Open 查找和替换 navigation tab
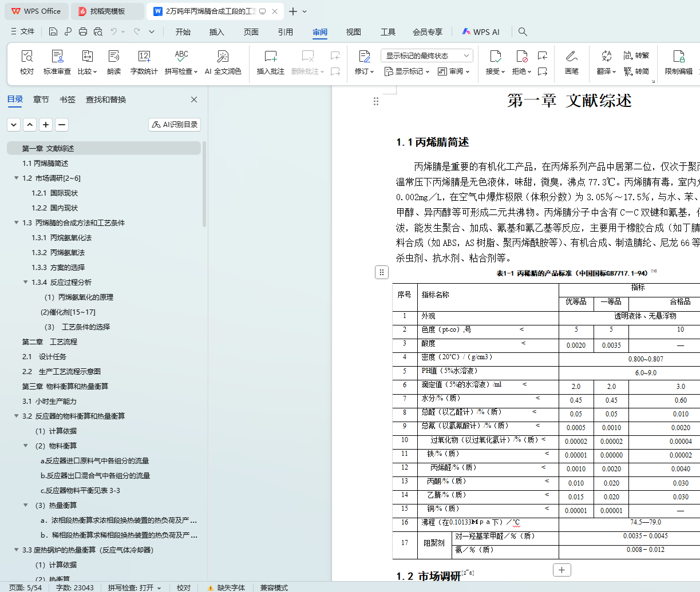 (106, 100)
